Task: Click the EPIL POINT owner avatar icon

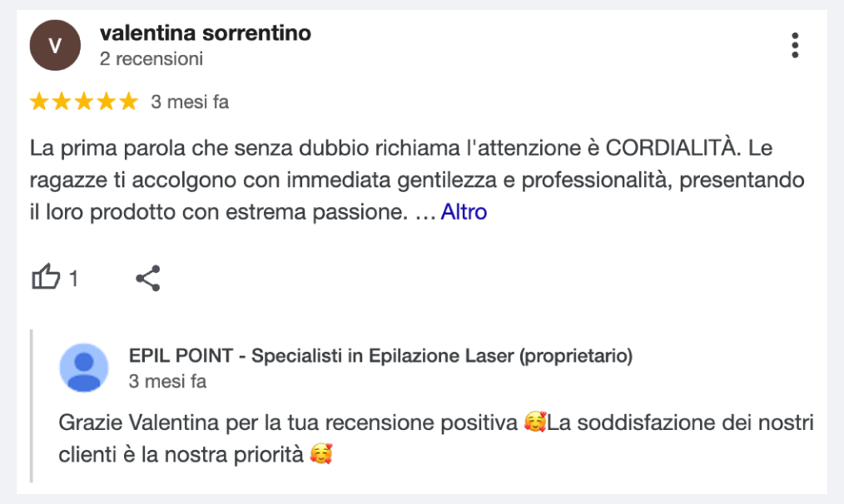Action: (84, 368)
